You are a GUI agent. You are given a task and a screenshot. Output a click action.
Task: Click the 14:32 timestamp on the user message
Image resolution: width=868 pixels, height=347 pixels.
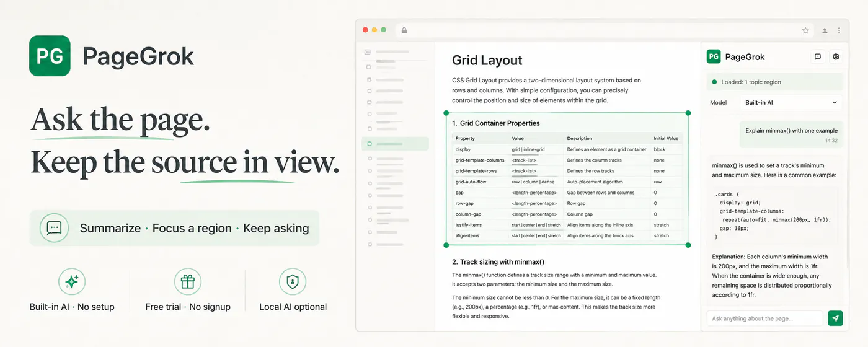tap(831, 141)
